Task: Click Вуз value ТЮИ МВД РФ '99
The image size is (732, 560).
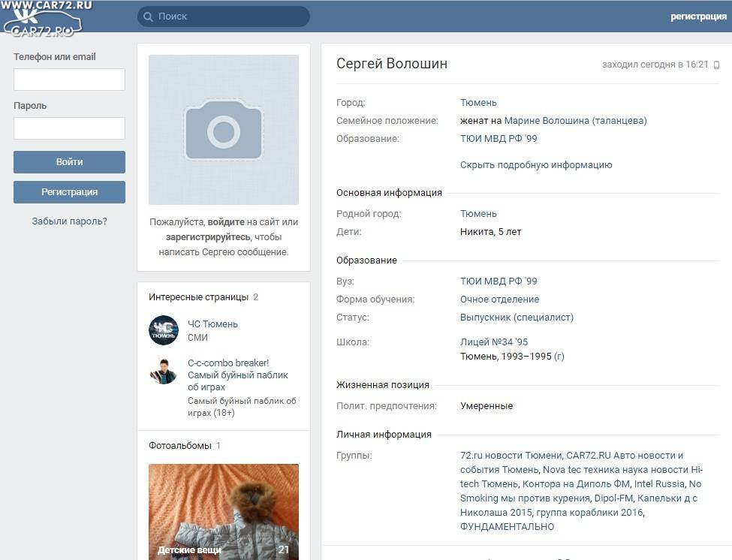Action: (498, 282)
